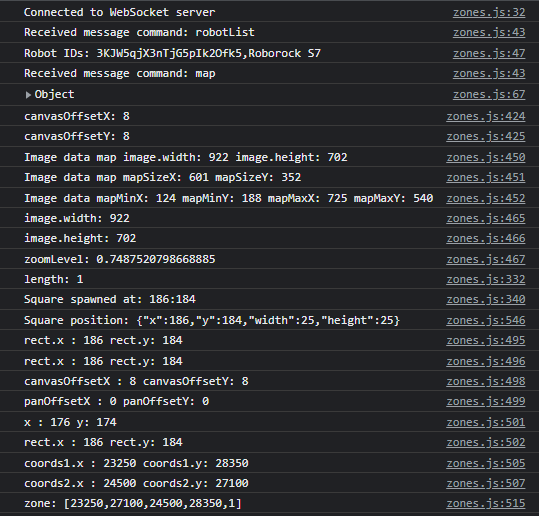Viewport: 539px width, 516px height.
Task: Open source link zones.js:47
Action: 489,53
